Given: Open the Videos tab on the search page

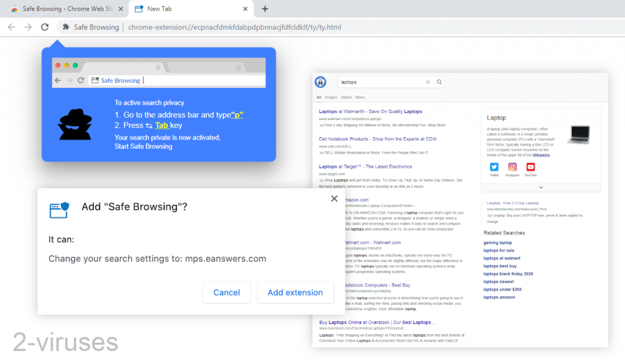Looking at the screenshot, I should click(346, 97).
